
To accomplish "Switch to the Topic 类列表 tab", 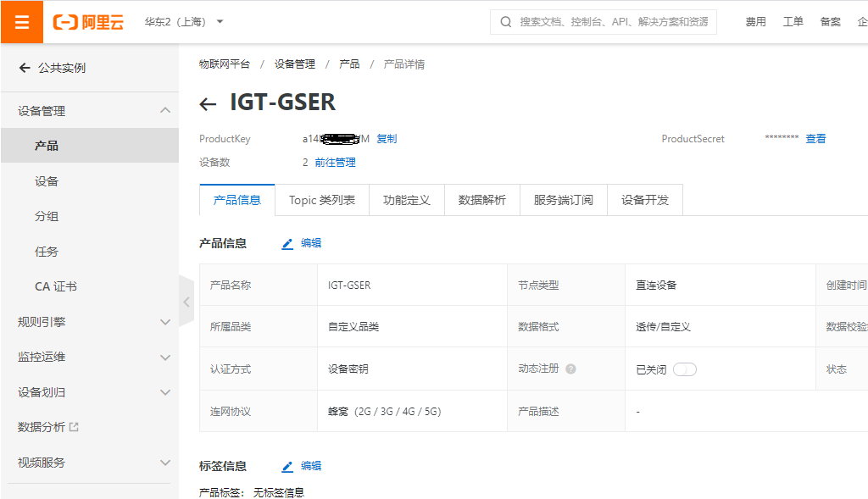I will [x=321, y=200].
